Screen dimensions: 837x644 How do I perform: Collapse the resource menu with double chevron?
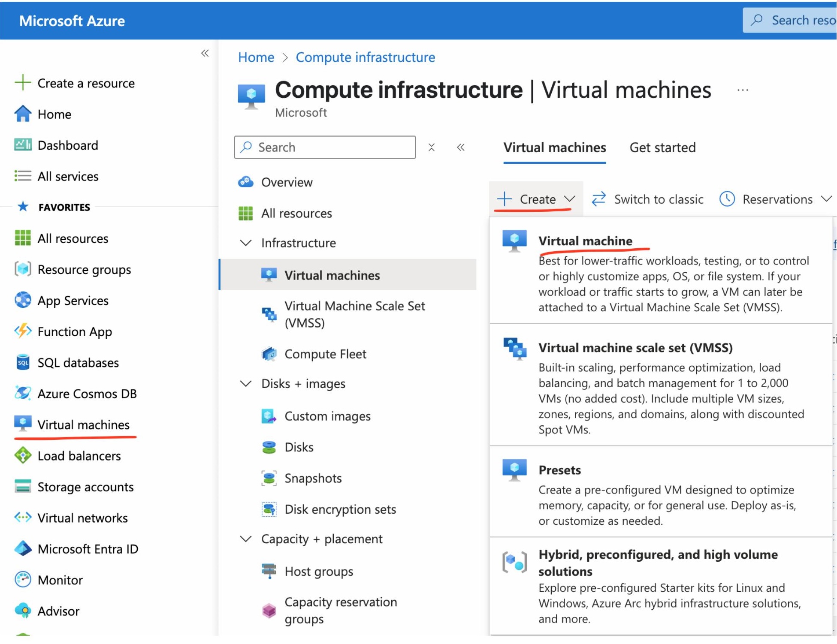click(461, 147)
